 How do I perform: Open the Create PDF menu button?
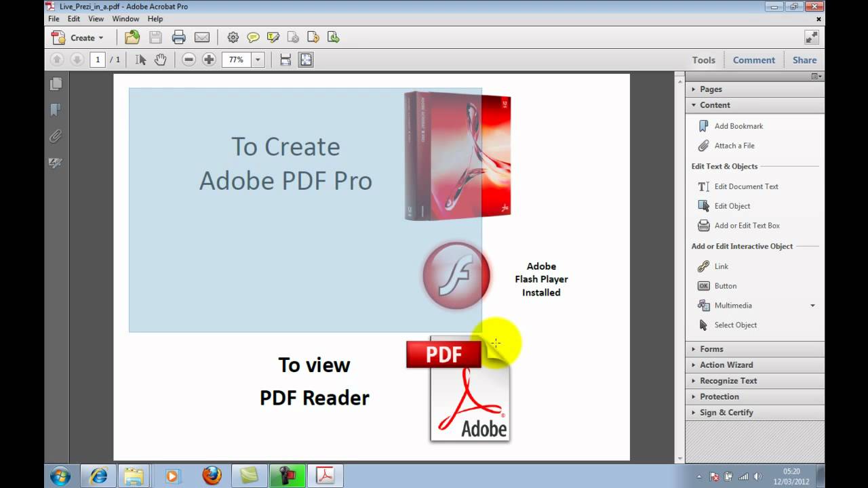coord(77,38)
